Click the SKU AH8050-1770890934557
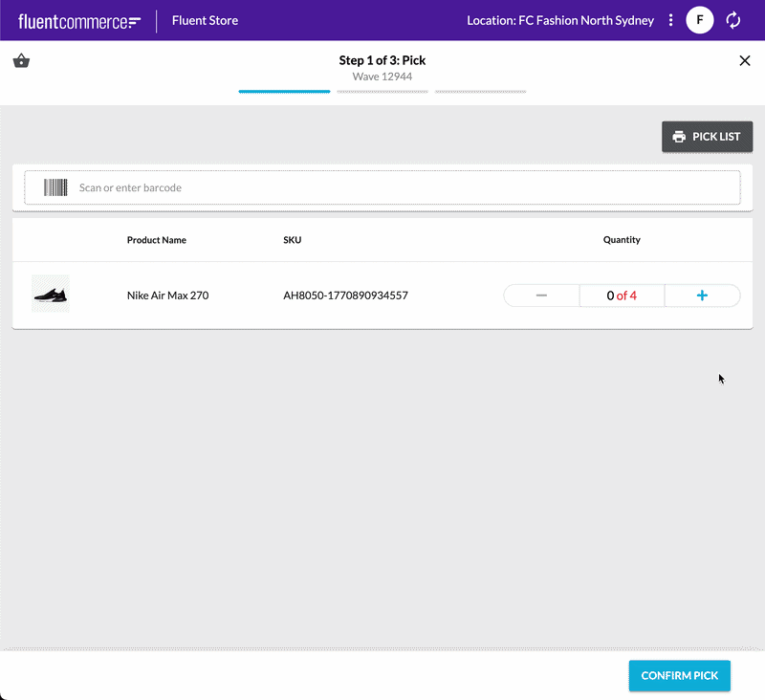765x700 pixels. (345, 295)
